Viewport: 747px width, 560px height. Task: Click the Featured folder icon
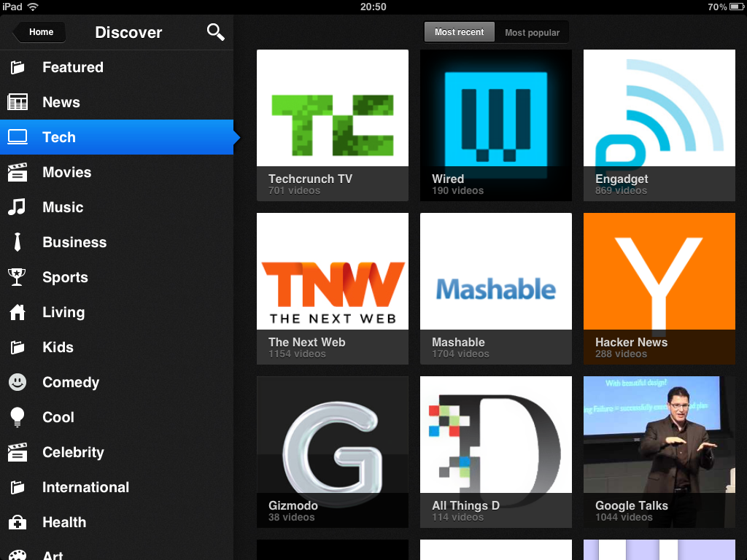[x=18, y=67]
